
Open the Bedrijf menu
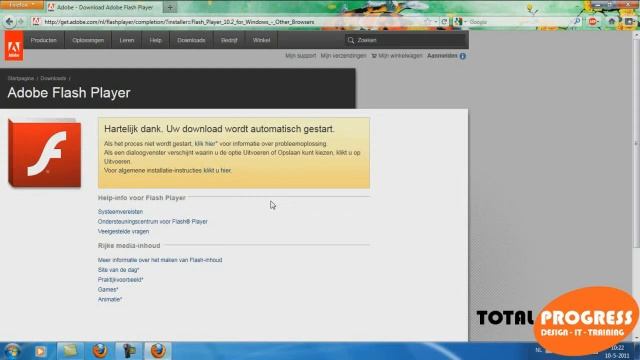click(229, 40)
